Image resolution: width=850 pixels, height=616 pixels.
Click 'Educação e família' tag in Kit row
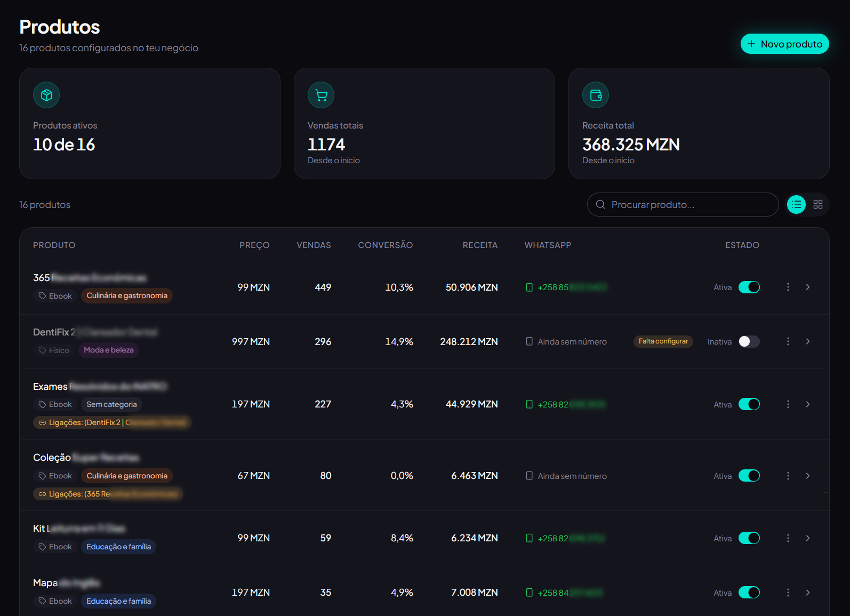tap(118, 547)
